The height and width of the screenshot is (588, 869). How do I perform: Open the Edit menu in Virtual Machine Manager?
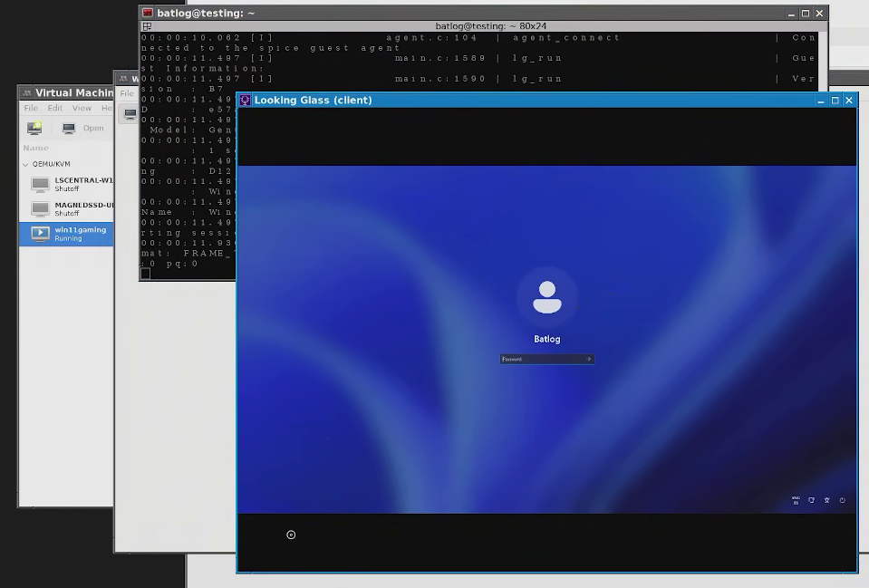54,108
